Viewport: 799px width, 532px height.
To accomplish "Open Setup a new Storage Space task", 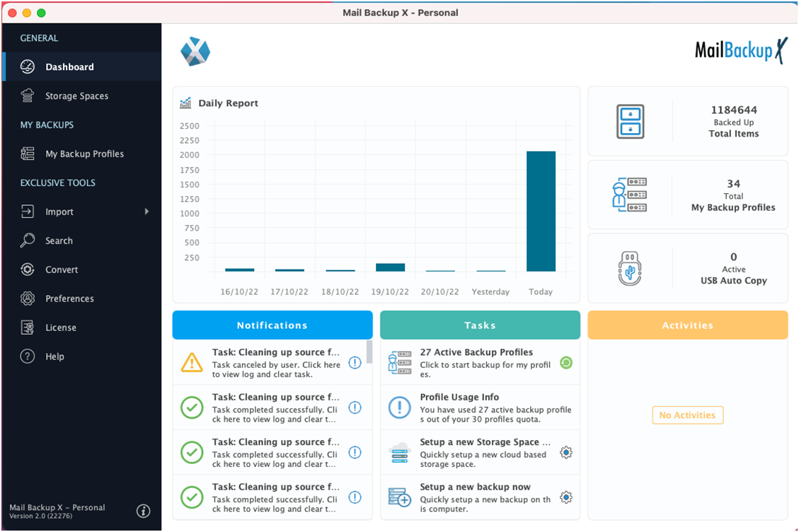I will (480, 453).
